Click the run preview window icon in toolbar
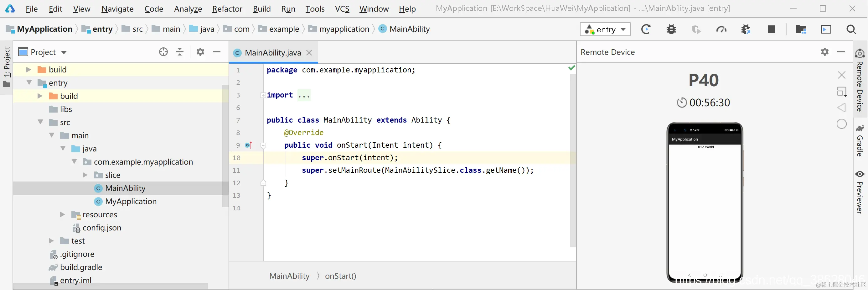 pos(826,29)
